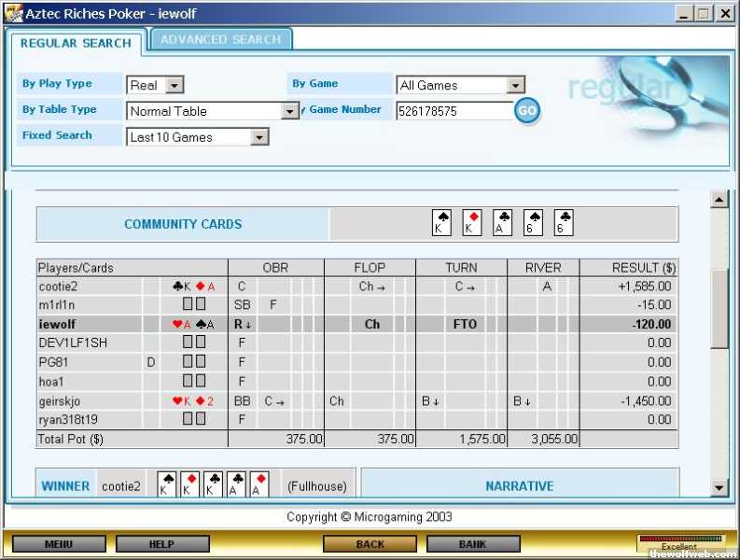Select the Regular Search tab
This screenshot has width=740, height=560.
click(76, 43)
